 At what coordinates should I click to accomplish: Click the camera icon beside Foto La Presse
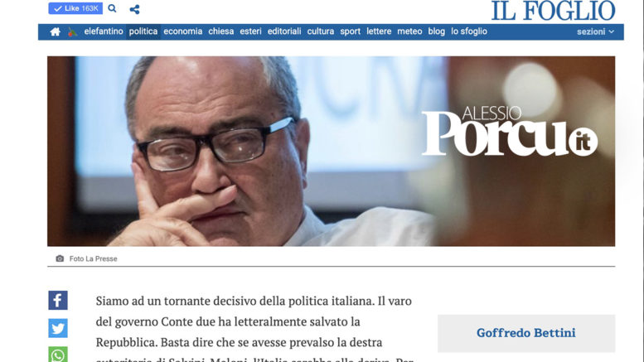(60, 258)
